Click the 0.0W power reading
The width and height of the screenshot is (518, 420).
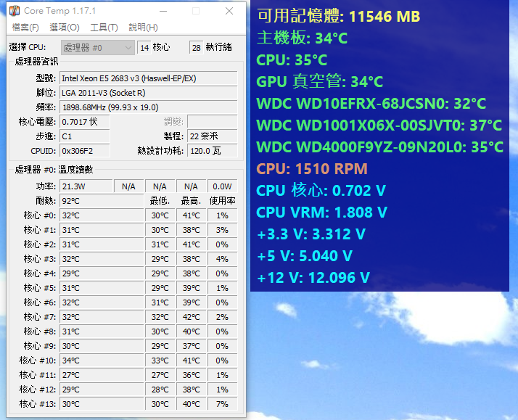222,186
